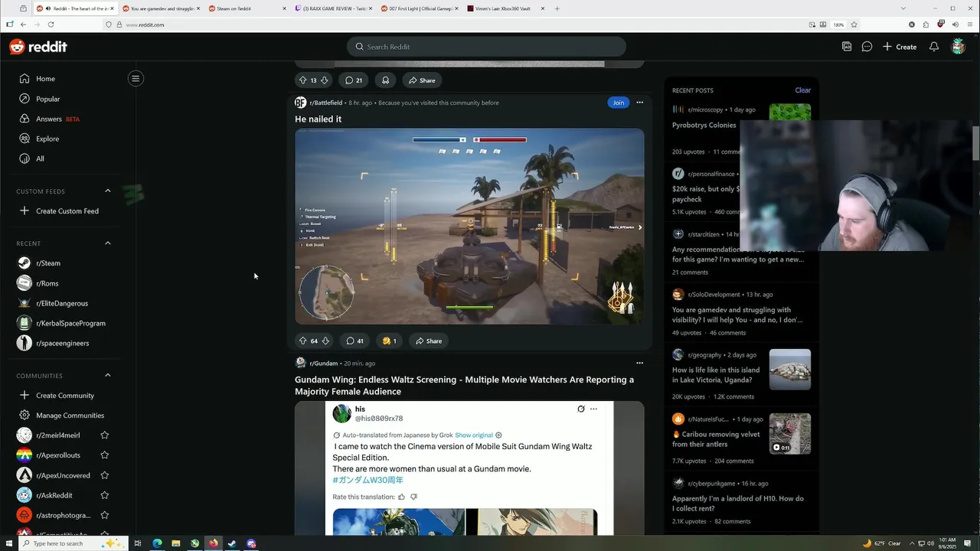Click 'Show original' in the translated tweet
Screen dimensions: 980x551
tap(474, 435)
